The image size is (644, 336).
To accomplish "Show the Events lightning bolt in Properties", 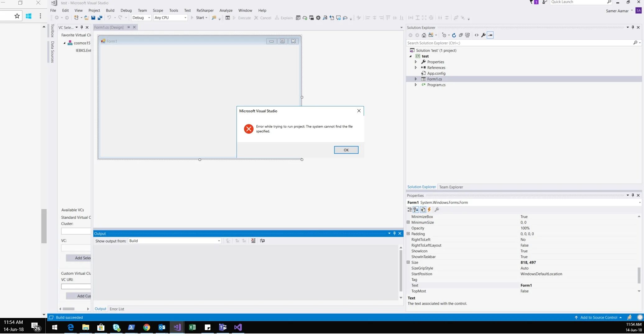I will [x=429, y=210].
